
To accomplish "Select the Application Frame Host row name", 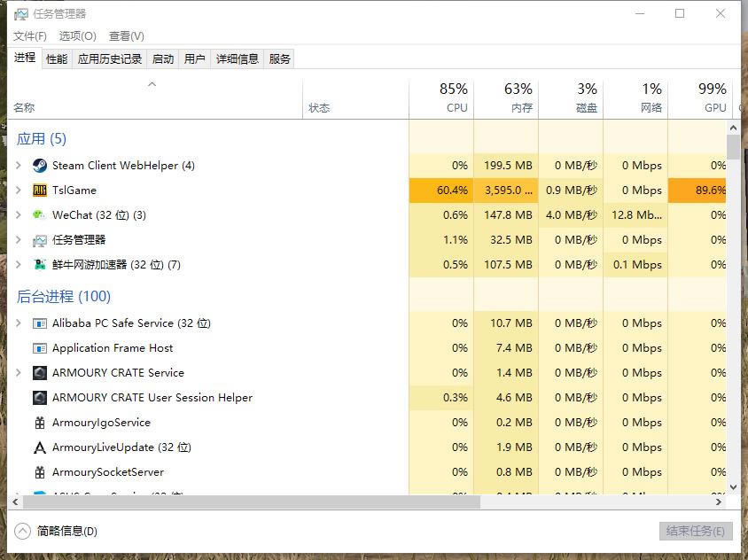I will click(x=113, y=348).
